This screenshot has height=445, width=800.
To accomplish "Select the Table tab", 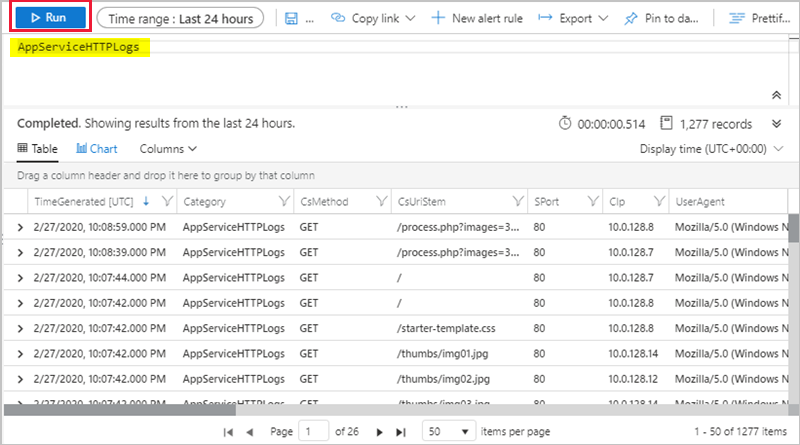I will pyautogui.click(x=38, y=149).
